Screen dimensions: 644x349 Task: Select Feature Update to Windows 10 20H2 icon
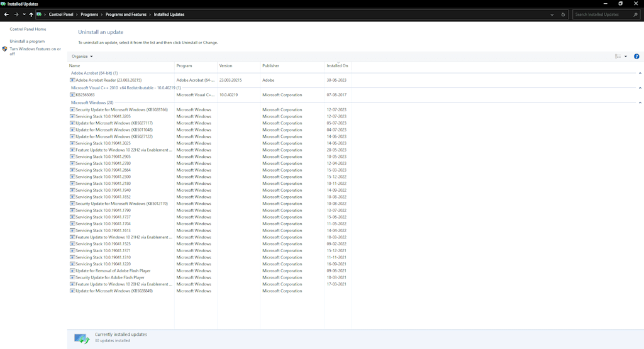pyautogui.click(x=72, y=284)
